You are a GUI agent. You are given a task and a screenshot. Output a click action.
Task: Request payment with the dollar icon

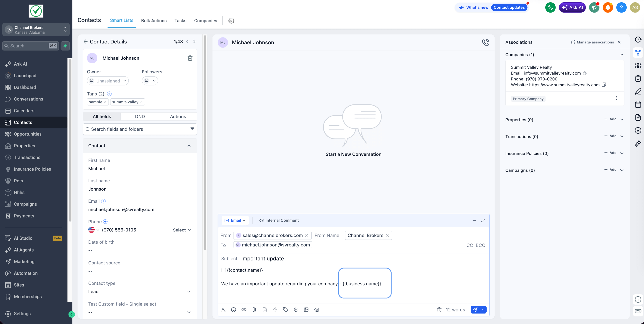pyautogui.click(x=296, y=310)
